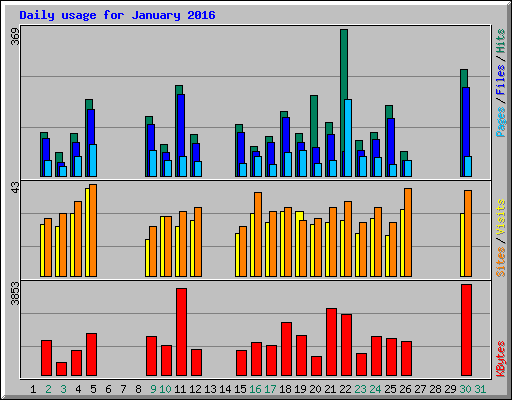The height and width of the screenshot is (400, 512).
Task: Click day label '15' on the date axis
Action: tap(240, 389)
